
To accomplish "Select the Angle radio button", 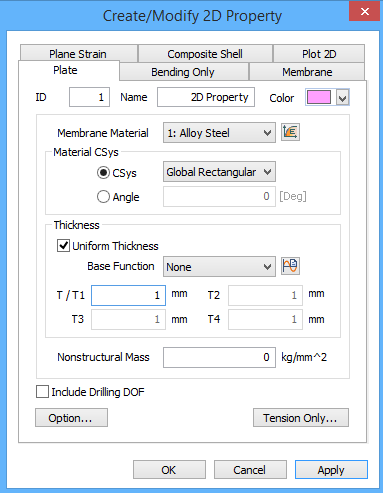I will click(103, 197).
